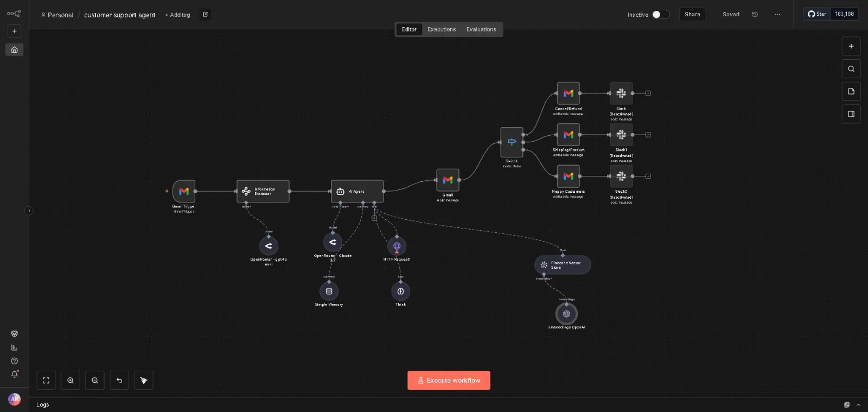Select the Think tool node

point(400,291)
